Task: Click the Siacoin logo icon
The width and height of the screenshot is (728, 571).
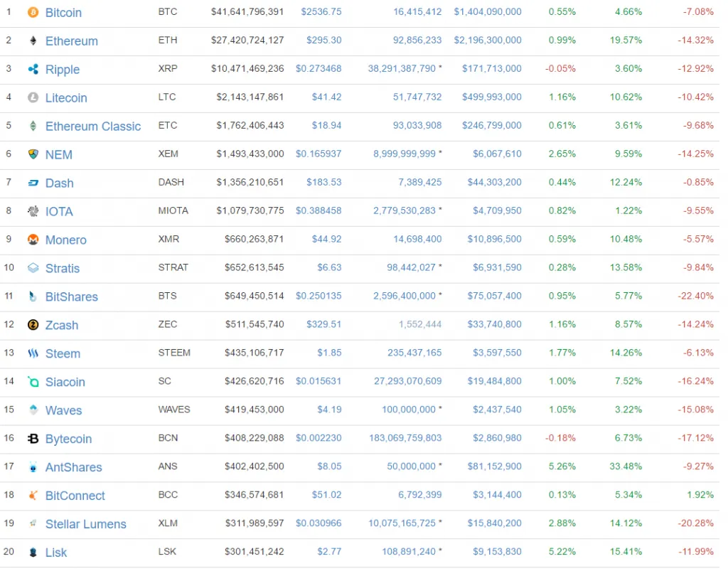Action: (33, 382)
